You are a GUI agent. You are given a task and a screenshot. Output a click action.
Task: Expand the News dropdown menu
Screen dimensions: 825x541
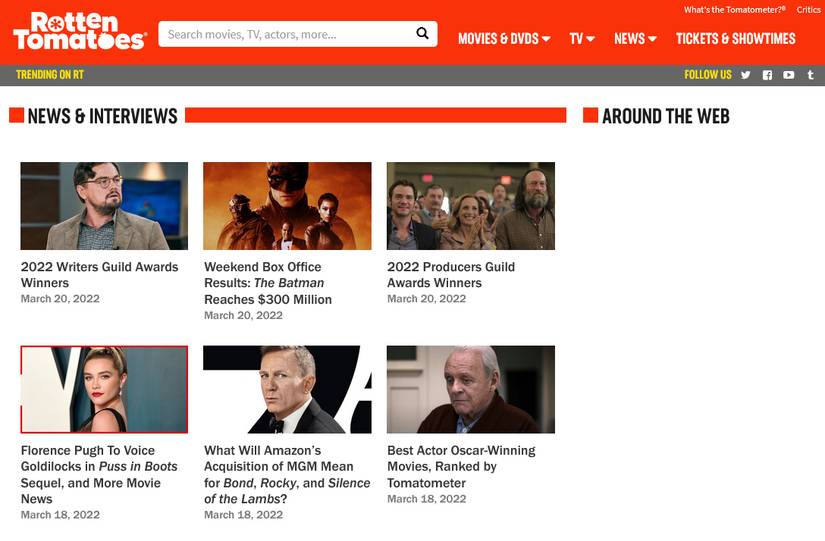pos(635,38)
